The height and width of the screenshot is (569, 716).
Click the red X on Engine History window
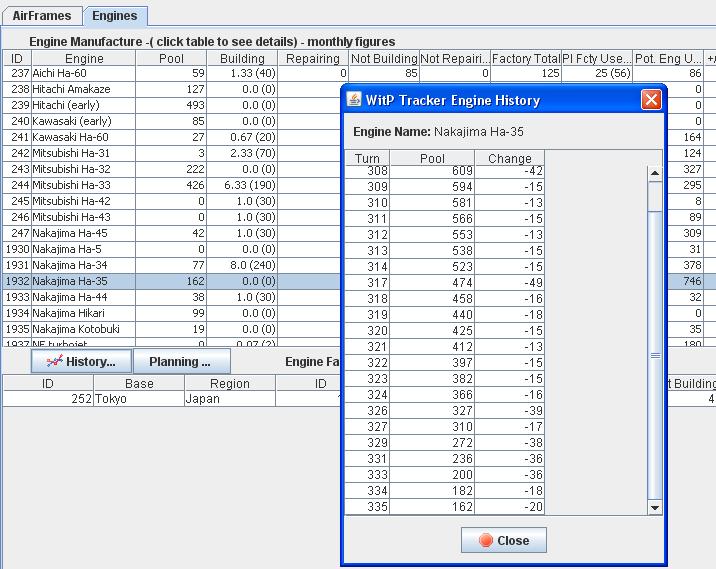click(x=651, y=100)
